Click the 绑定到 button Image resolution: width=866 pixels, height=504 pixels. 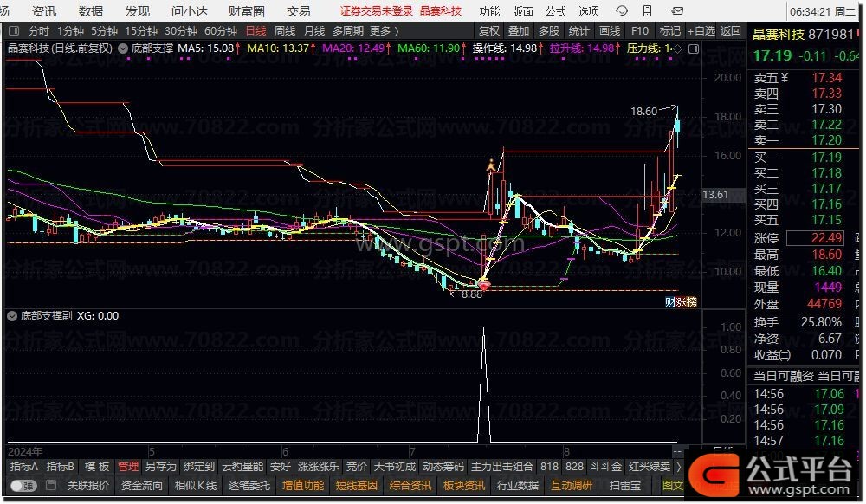click(199, 467)
